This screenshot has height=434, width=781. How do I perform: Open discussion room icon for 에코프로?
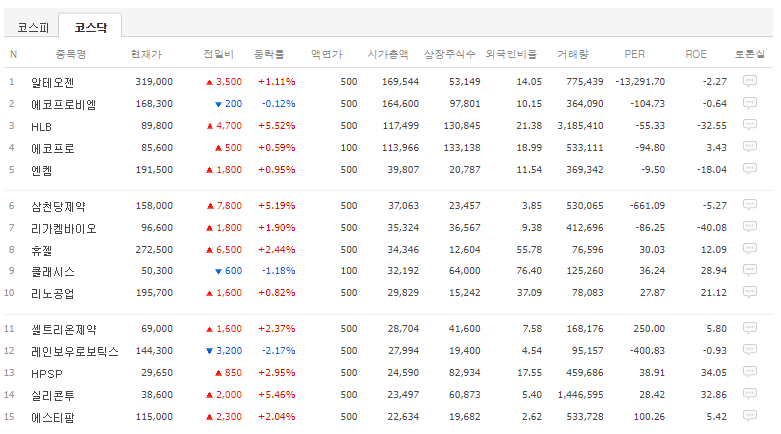pos(750,147)
